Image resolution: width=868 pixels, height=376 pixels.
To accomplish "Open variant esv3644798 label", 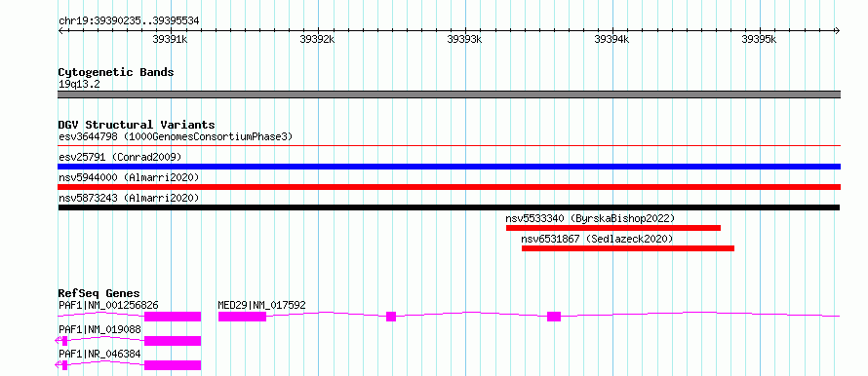I will coord(175,136).
